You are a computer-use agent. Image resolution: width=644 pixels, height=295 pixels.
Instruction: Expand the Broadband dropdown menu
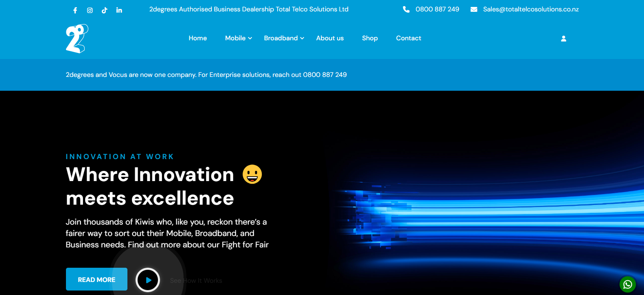pos(284,38)
